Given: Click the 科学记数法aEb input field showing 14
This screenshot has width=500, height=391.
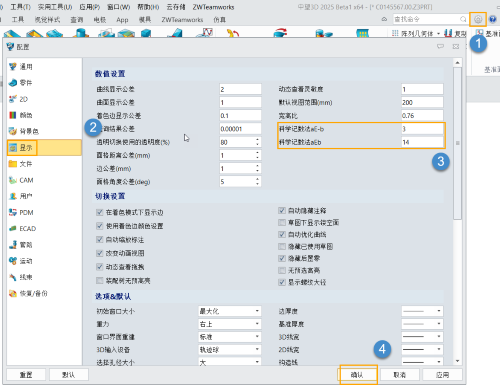Looking at the screenshot, I should (422, 142).
